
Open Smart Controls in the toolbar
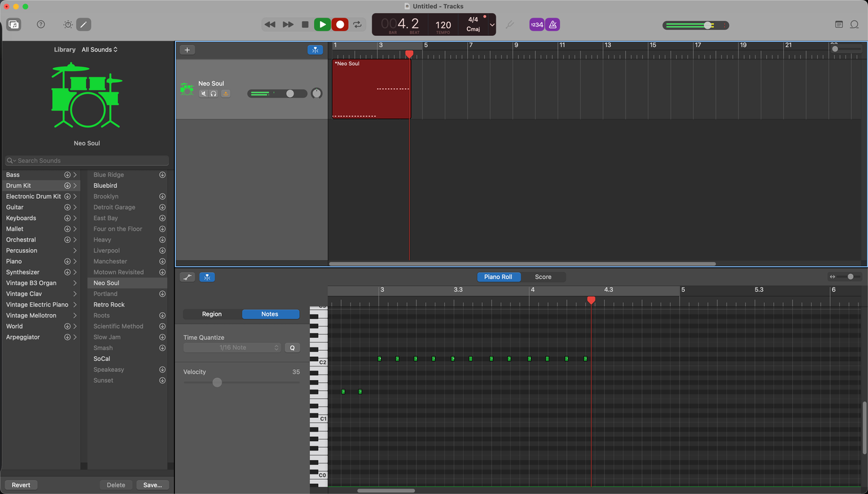[x=68, y=24]
